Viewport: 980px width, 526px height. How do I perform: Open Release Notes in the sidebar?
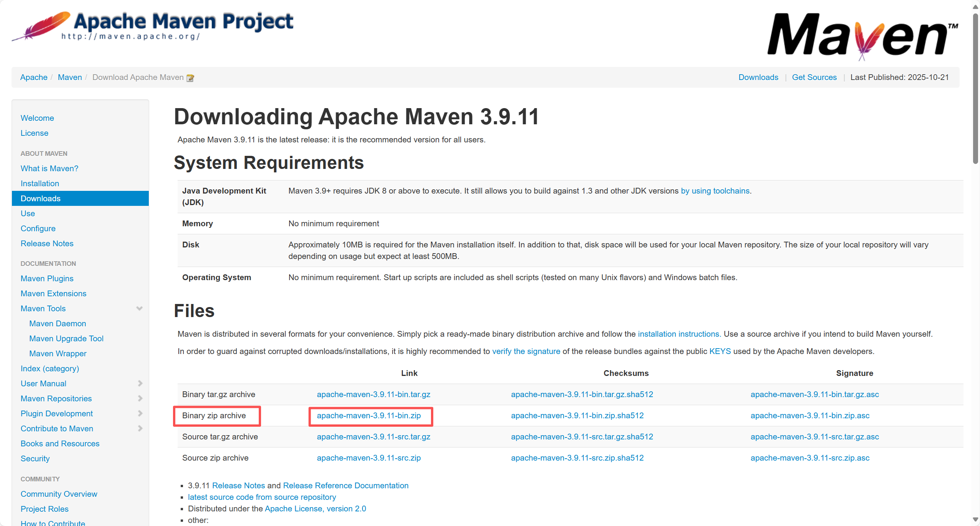point(47,244)
